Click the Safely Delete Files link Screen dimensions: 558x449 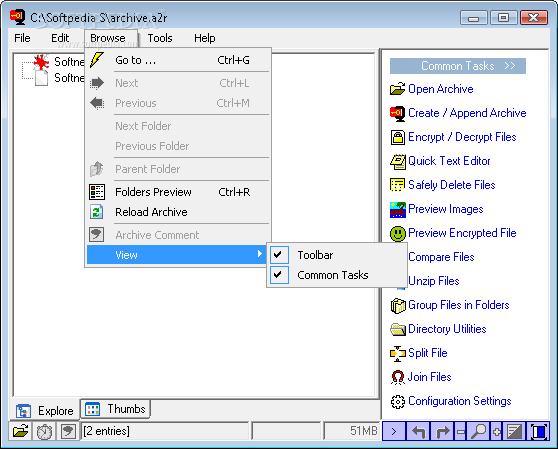(452, 185)
